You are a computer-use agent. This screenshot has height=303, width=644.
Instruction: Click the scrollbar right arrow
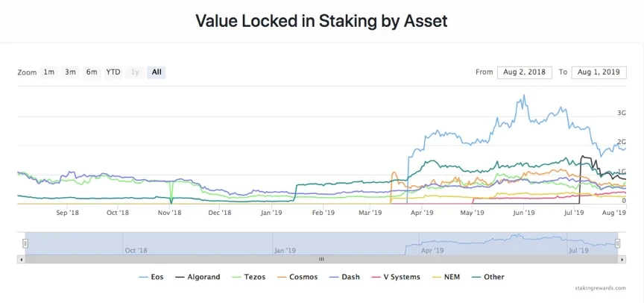click(x=622, y=260)
